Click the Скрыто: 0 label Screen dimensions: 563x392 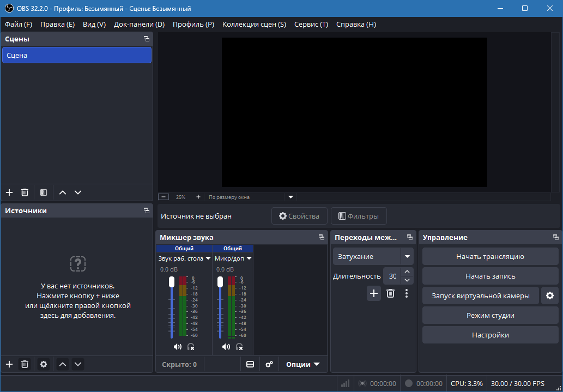point(179,364)
